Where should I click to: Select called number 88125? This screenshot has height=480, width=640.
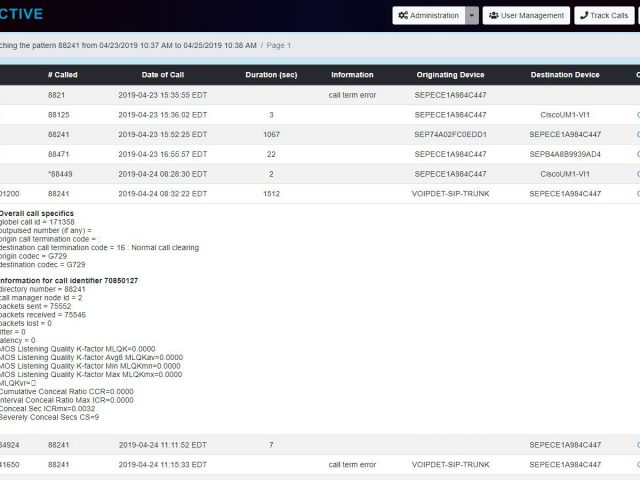click(x=59, y=115)
